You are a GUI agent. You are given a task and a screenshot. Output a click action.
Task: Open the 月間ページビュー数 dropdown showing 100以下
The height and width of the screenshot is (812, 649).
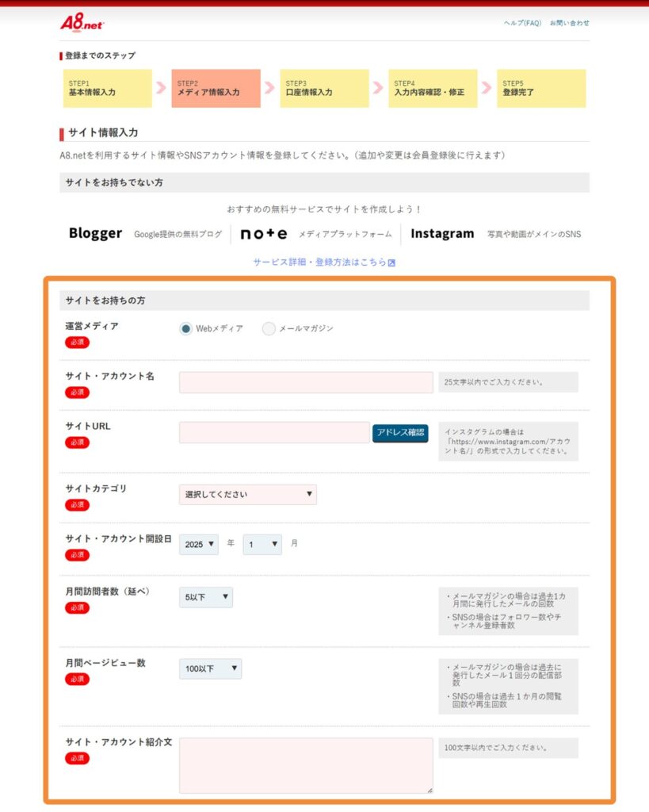click(211, 668)
